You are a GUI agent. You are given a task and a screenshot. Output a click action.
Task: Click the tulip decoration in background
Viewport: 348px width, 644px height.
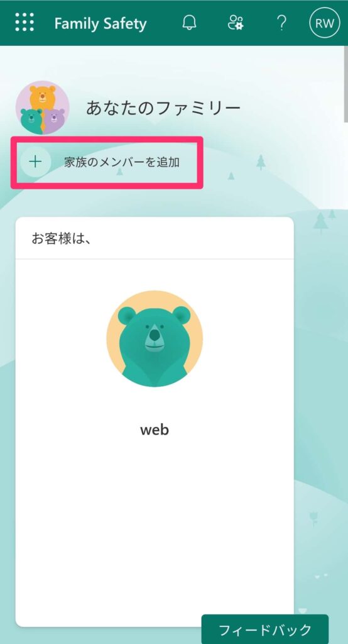click(x=314, y=519)
